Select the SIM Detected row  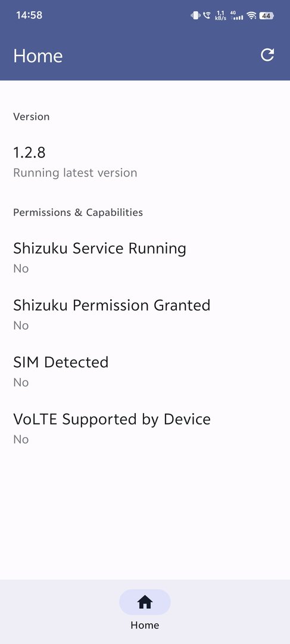click(145, 371)
